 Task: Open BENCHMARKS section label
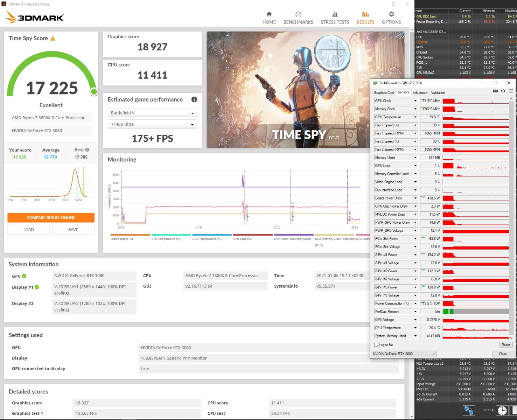(298, 22)
